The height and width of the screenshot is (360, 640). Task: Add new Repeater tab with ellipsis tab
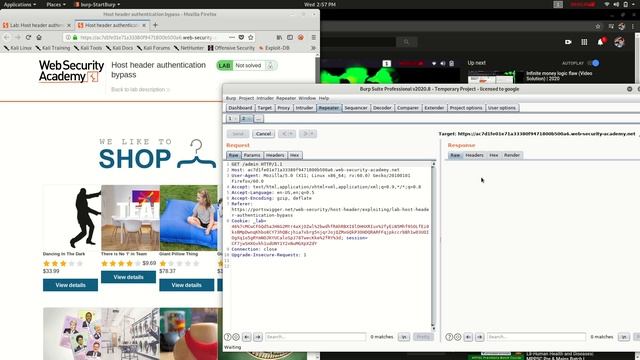pyautogui.click(x=258, y=118)
